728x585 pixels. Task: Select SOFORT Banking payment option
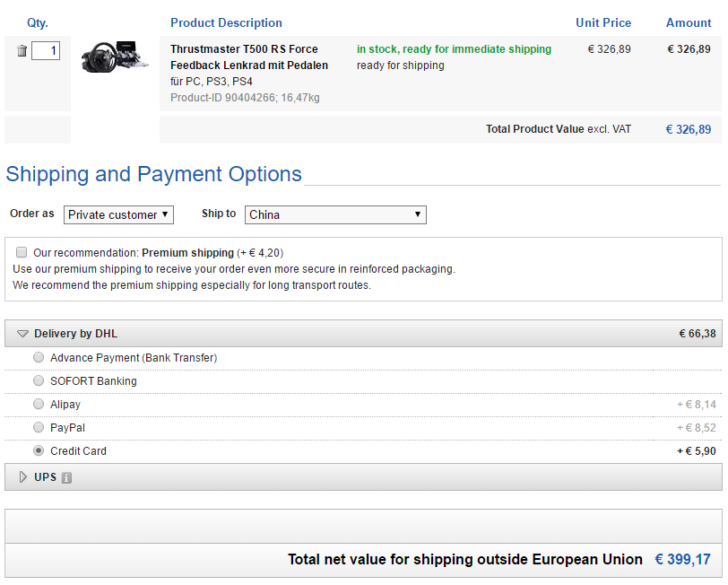39,380
